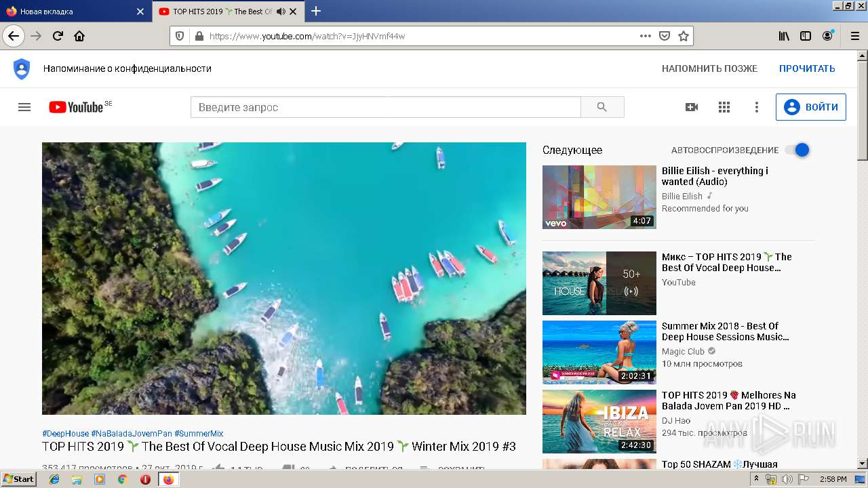Open a new tab with plus button

point(316,11)
